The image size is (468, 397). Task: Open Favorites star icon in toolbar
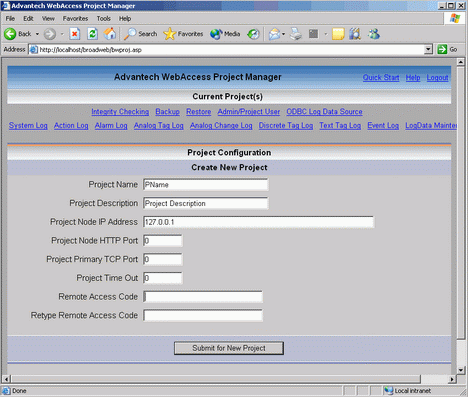170,34
